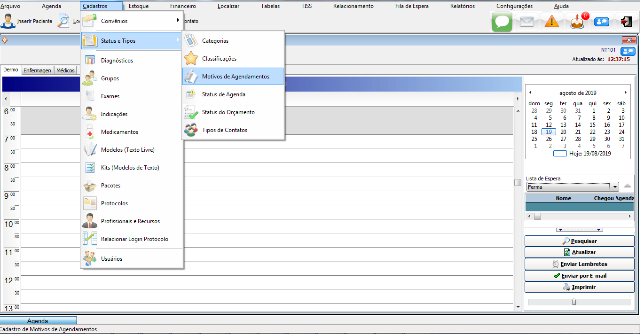Go to next month in calendar
The height and width of the screenshot is (334, 644).
[x=626, y=93]
